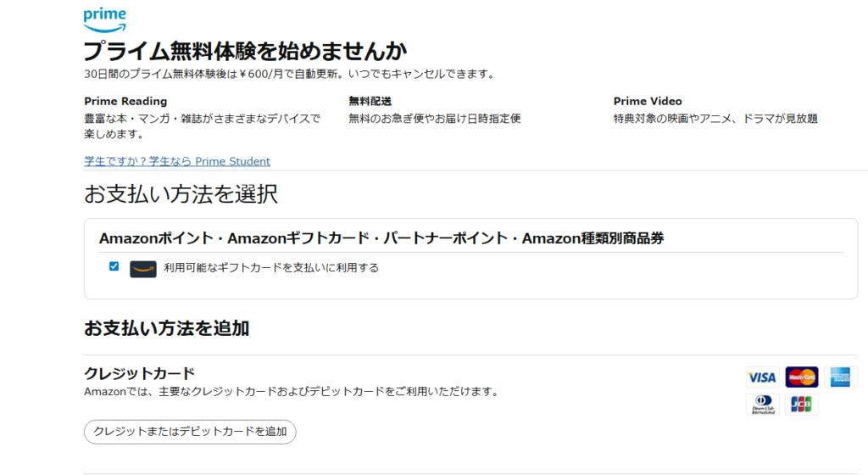Click the 30日間 free trial description text
The height and width of the screenshot is (475, 868).
click(289, 74)
